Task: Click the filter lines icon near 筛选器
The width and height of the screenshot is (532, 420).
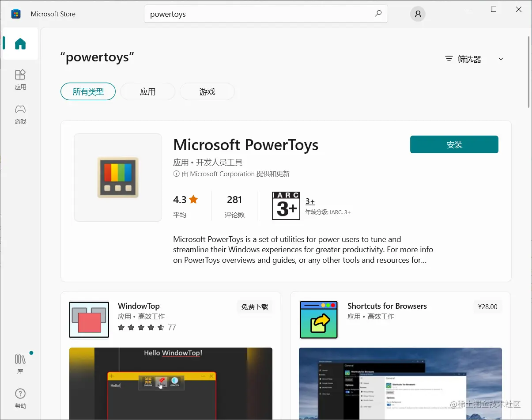Action: [x=449, y=59]
